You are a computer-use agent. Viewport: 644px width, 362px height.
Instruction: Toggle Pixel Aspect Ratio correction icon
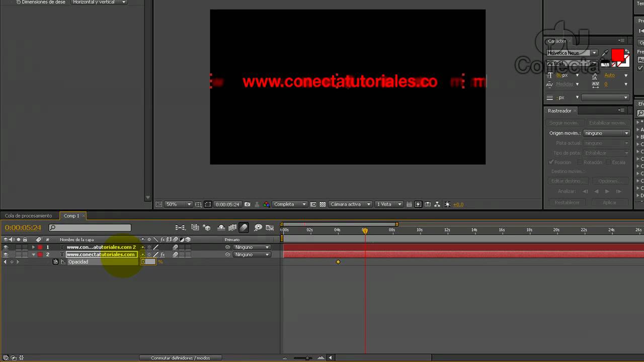pyautogui.click(x=409, y=205)
